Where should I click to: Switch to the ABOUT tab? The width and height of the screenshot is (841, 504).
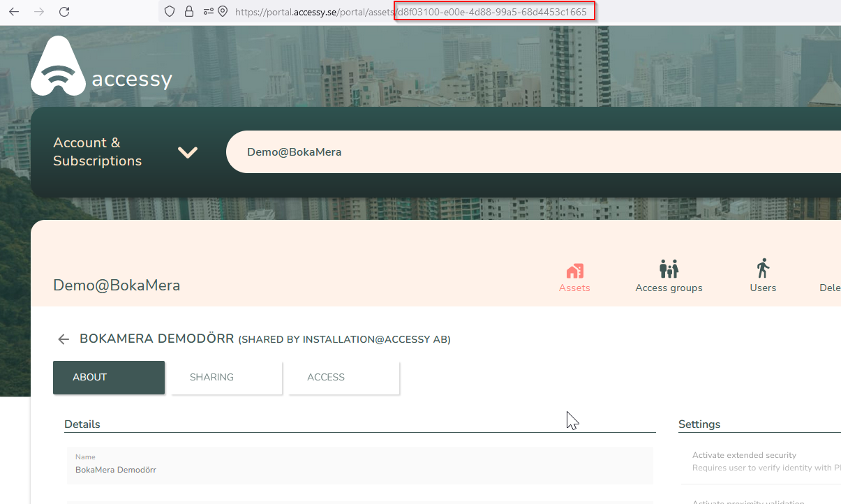(x=109, y=378)
